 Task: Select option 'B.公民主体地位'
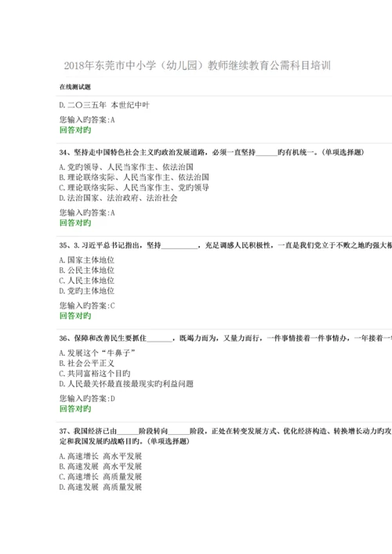point(87,270)
